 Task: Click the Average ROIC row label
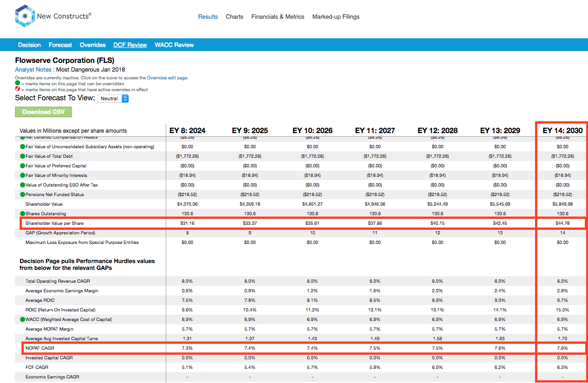pyautogui.click(x=40, y=300)
